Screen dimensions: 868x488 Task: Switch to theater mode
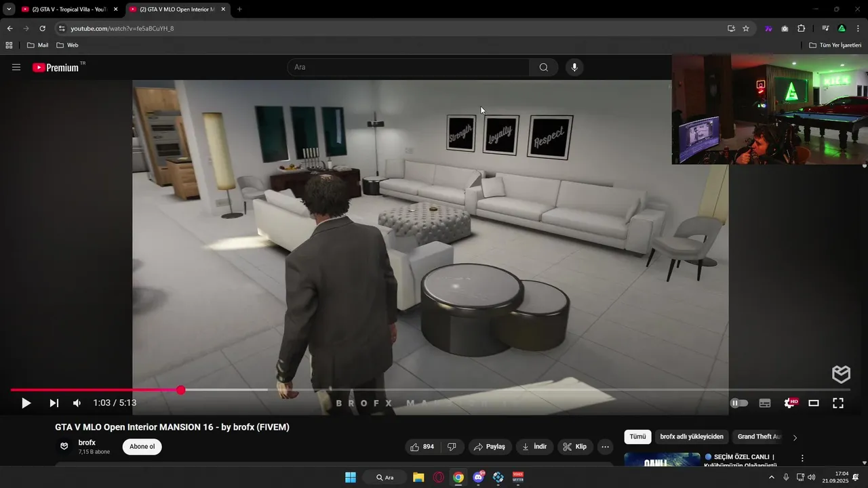(x=814, y=403)
